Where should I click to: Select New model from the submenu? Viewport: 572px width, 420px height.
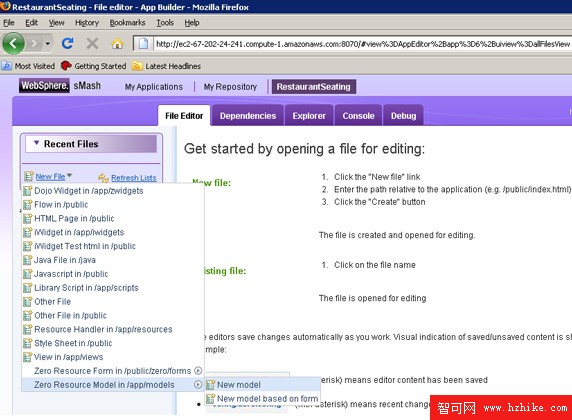click(239, 385)
